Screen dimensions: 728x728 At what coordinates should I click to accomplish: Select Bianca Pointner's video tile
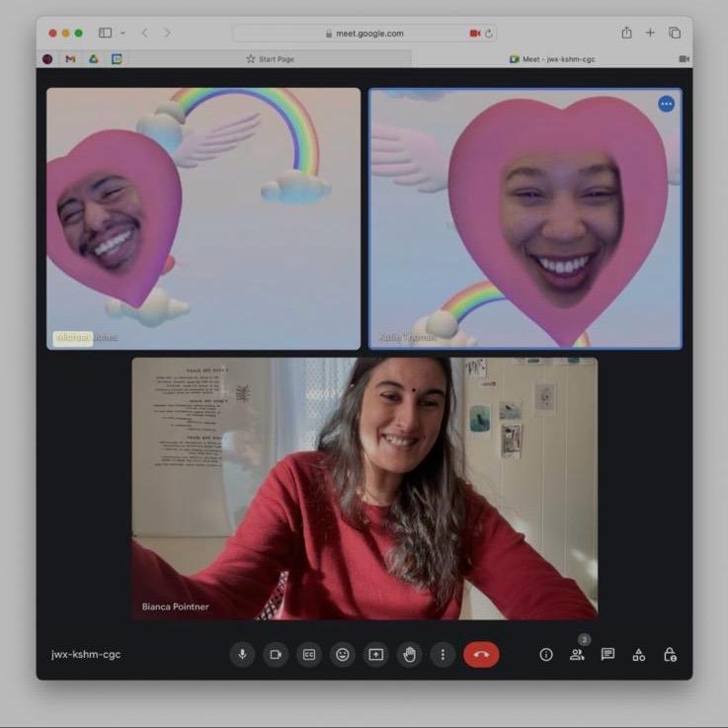click(x=364, y=488)
